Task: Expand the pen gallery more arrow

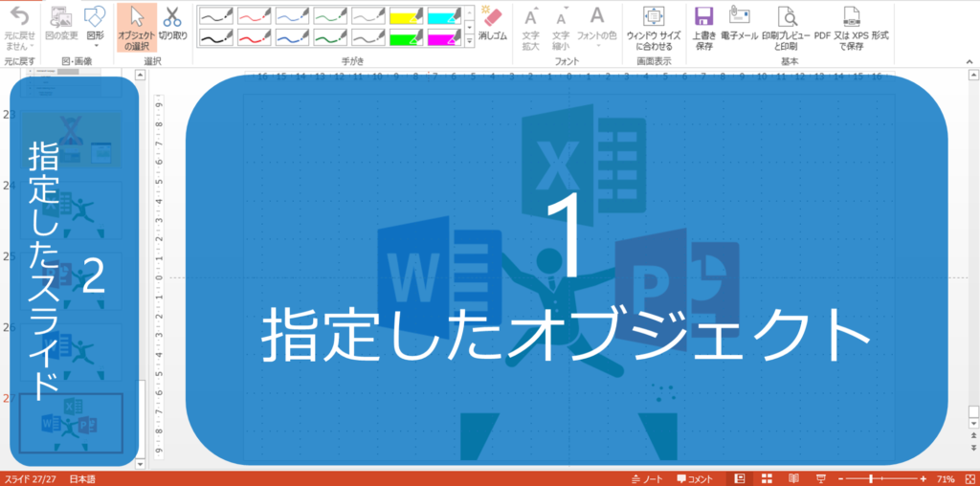Action: pyautogui.click(x=469, y=42)
